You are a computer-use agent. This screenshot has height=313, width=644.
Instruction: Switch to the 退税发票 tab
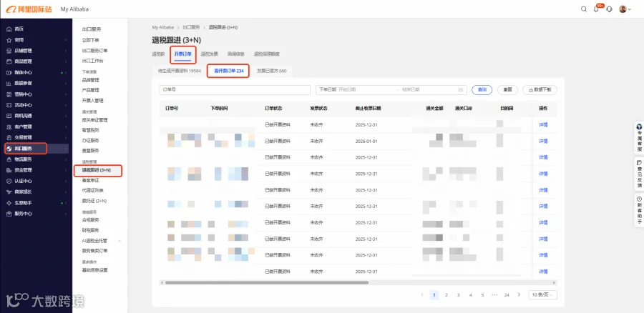pyautogui.click(x=209, y=54)
